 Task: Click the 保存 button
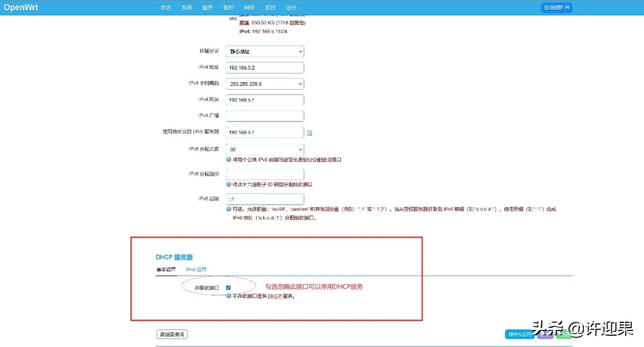(x=545, y=334)
